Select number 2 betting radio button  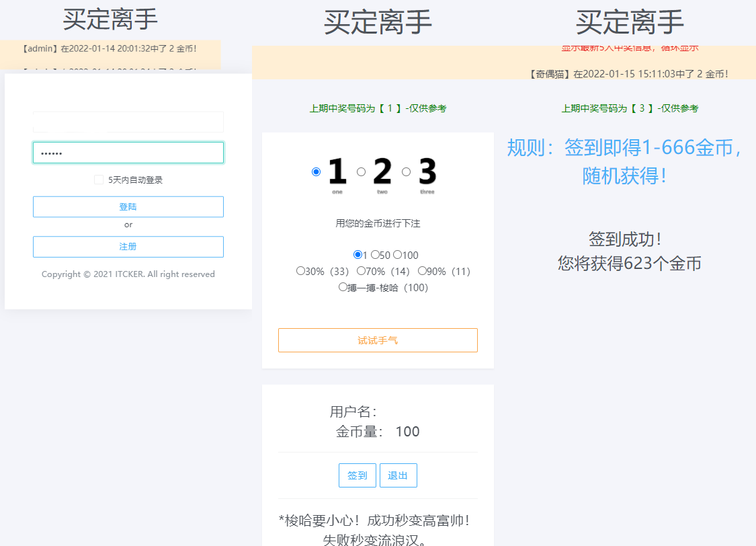click(361, 171)
